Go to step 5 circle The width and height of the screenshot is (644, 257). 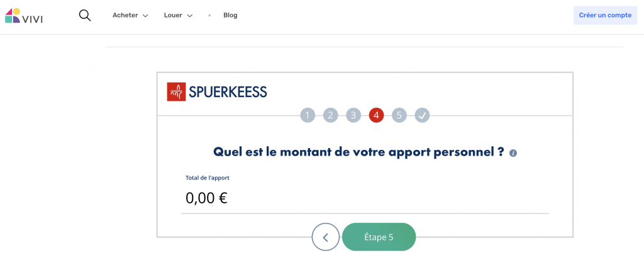[399, 115]
